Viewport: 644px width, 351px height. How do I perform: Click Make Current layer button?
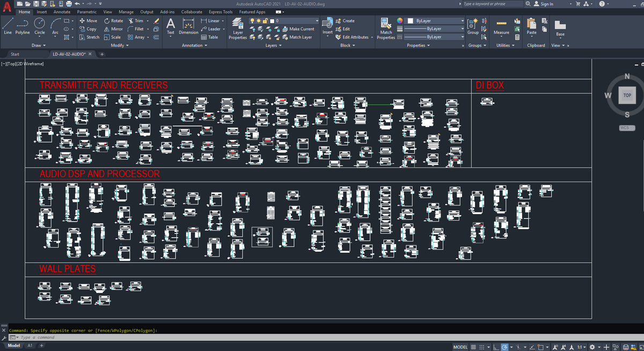point(298,29)
